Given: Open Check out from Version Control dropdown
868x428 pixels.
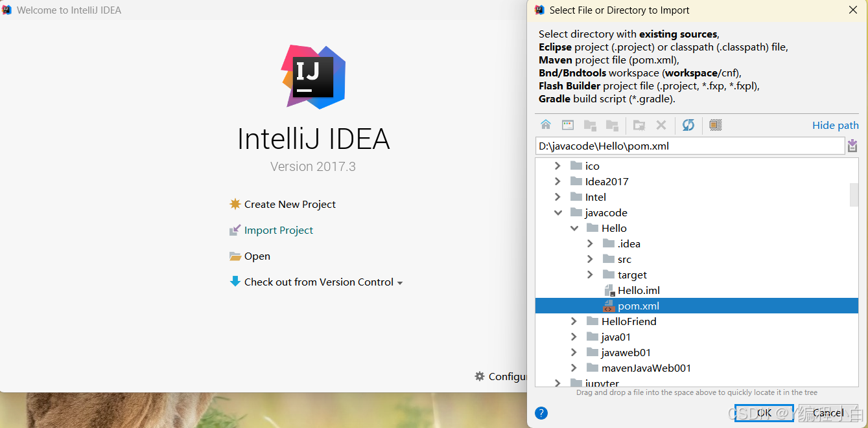Looking at the screenshot, I should 316,282.
